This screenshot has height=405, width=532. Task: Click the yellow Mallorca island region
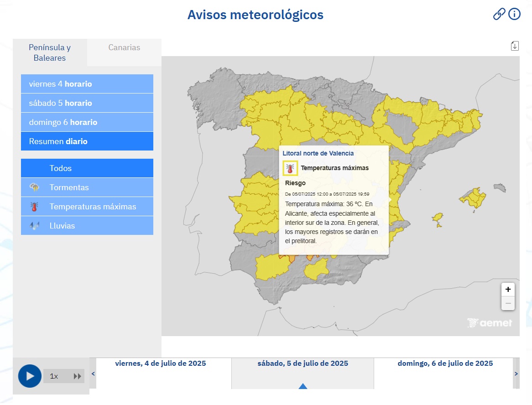[x=473, y=198]
